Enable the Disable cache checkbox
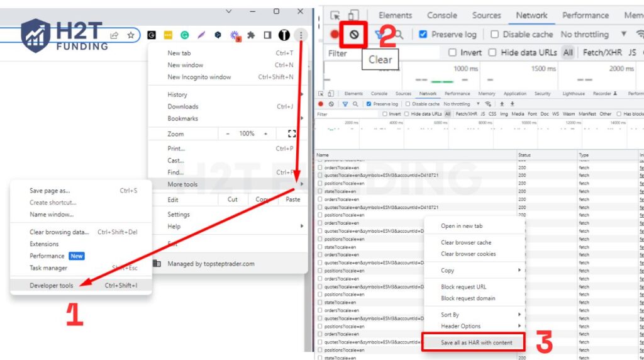This screenshot has width=644, height=360. coord(494,35)
